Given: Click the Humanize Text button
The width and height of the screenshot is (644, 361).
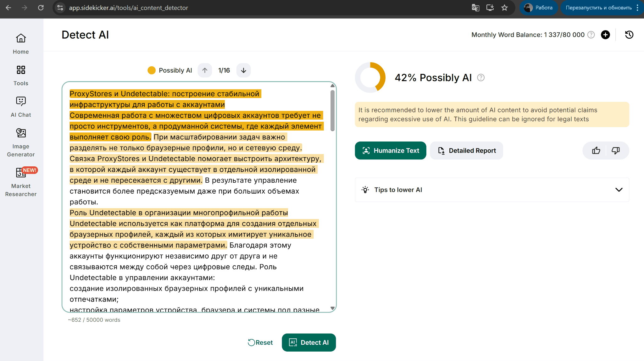Looking at the screenshot, I should [390, 151].
